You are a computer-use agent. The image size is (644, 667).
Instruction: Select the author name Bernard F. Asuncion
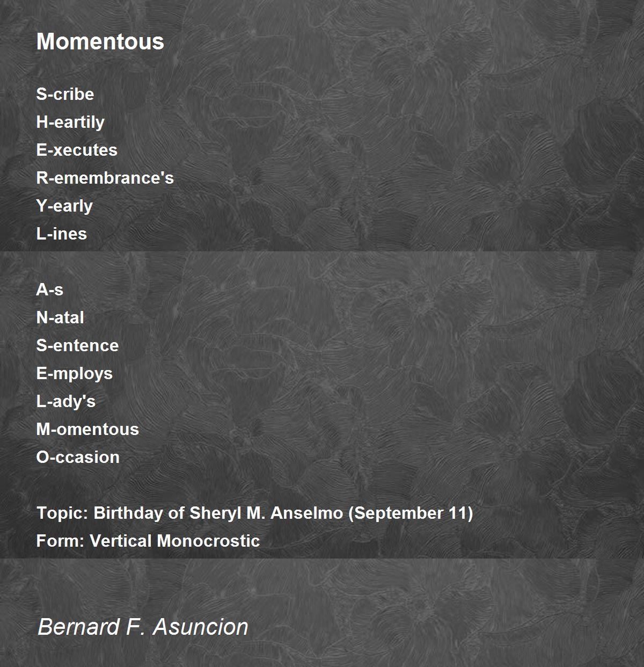point(143,627)
